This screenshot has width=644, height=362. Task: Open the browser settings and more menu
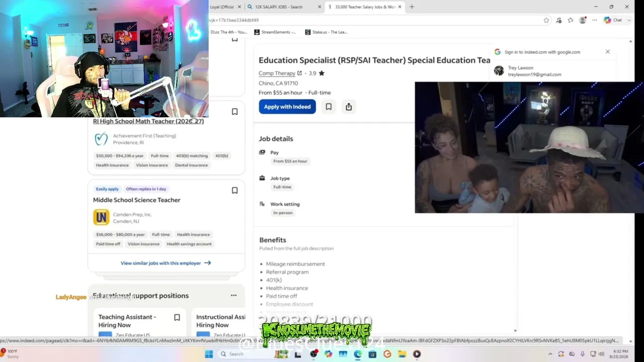click(594, 20)
